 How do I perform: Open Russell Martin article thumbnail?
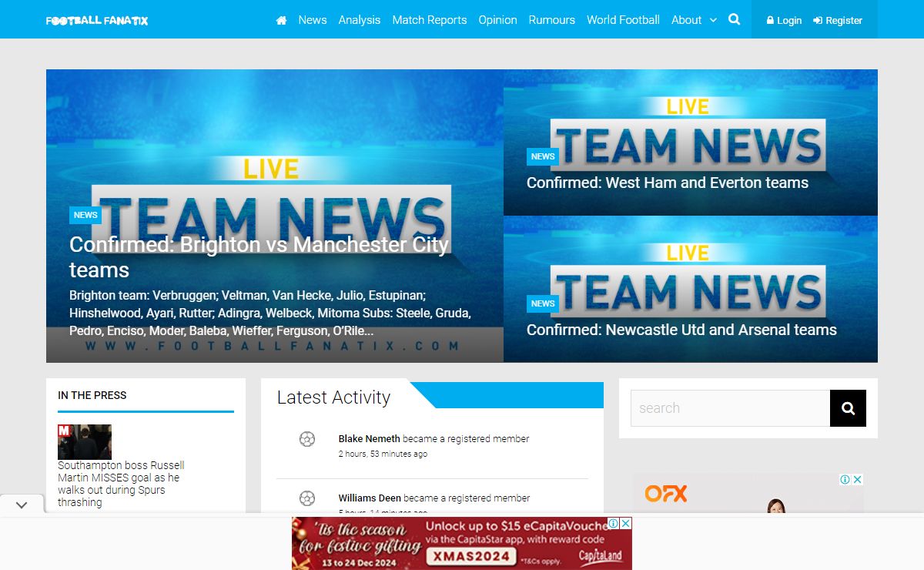click(85, 442)
